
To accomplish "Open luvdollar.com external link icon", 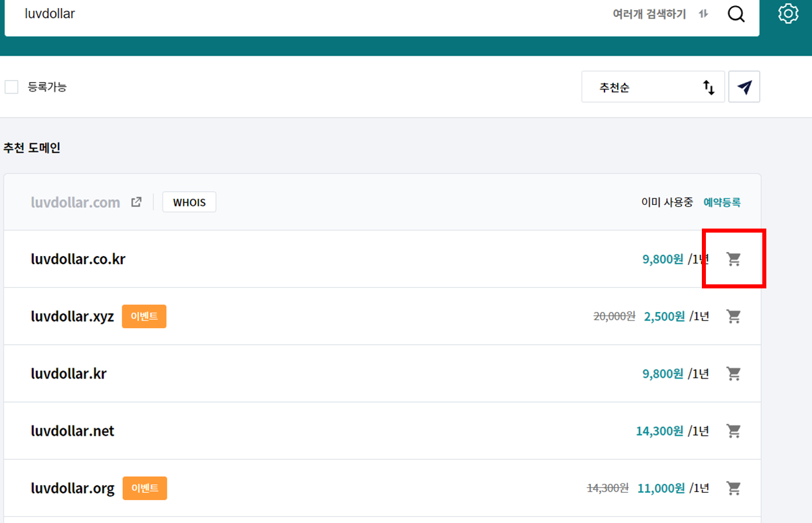I will [136, 202].
